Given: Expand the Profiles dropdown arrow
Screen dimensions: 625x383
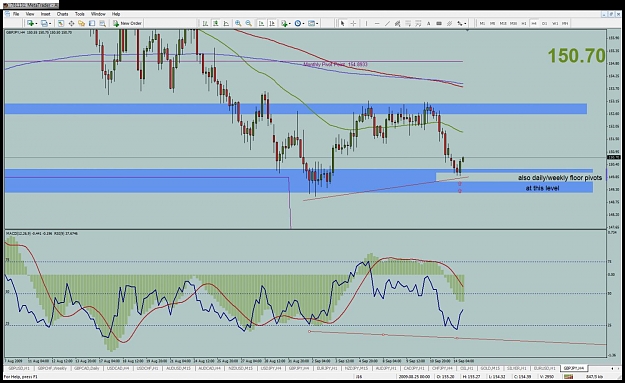Looking at the screenshot, I should point(50,24).
